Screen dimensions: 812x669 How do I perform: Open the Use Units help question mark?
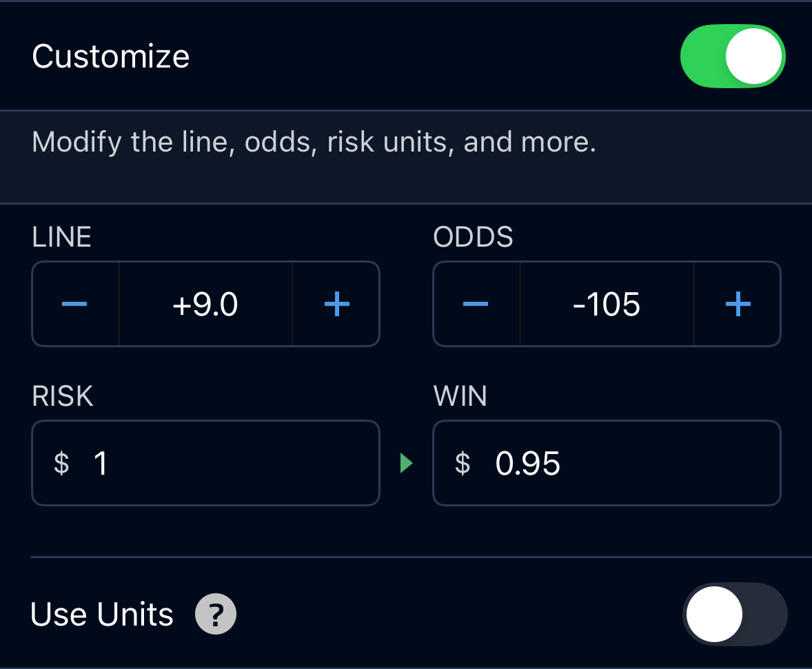pos(216,614)
